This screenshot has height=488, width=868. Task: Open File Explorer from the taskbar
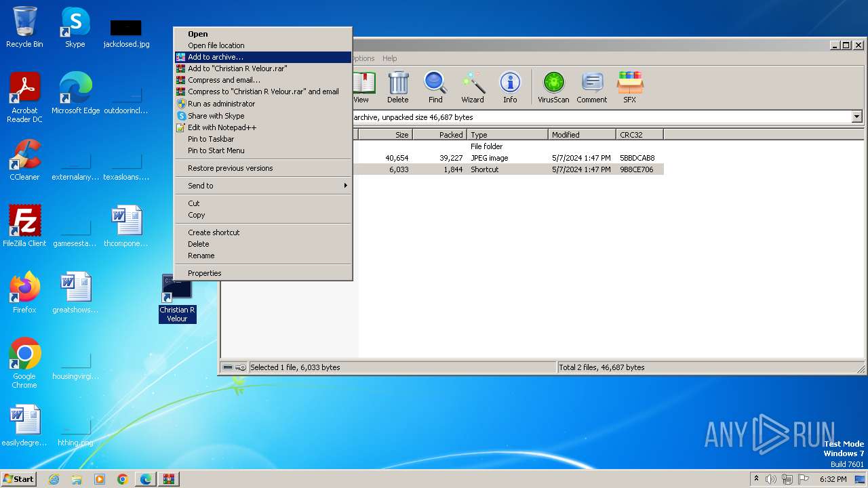tap(77, 479)
